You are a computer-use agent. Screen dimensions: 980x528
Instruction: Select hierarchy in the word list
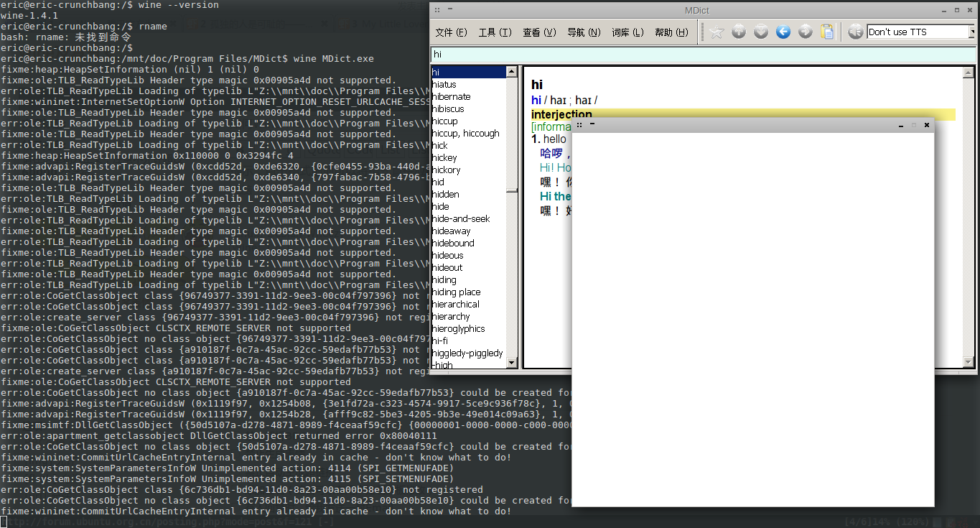pos(451,316)
